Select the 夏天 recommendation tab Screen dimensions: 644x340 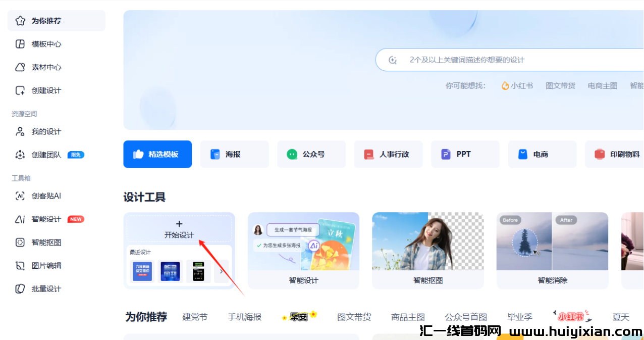[x=621, y=317]
